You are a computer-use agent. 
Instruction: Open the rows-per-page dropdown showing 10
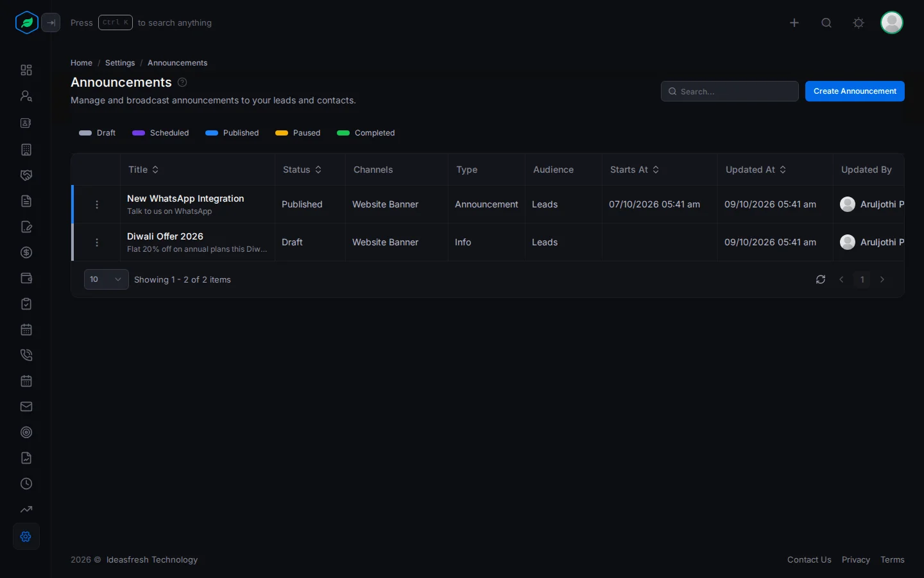107,279
